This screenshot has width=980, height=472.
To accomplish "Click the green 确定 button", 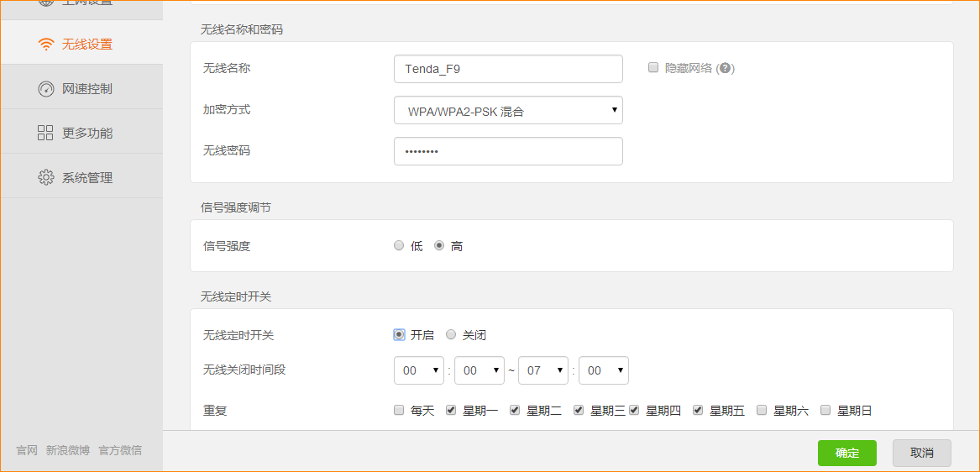I will coord(846,453).
